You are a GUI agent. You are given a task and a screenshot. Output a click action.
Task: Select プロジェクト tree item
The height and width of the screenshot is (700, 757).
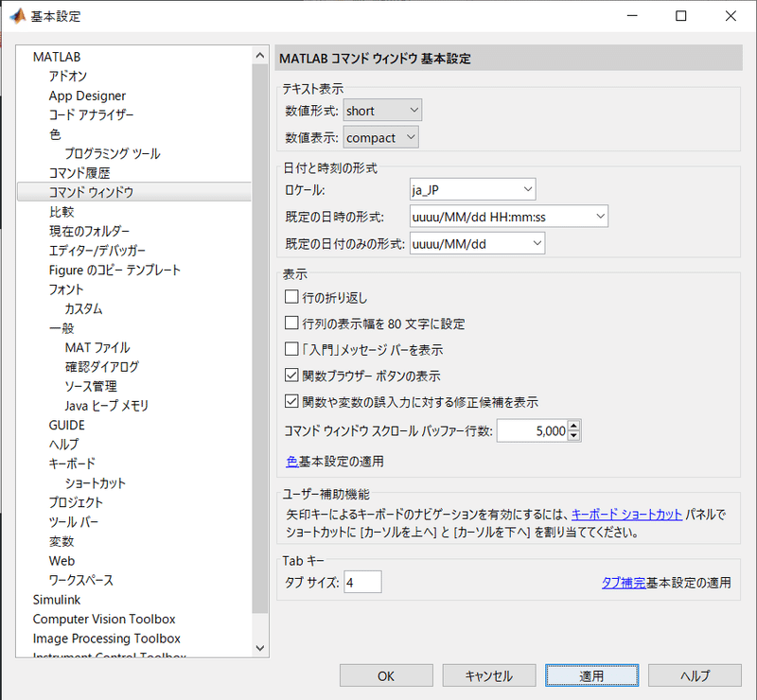click(76, 502)
